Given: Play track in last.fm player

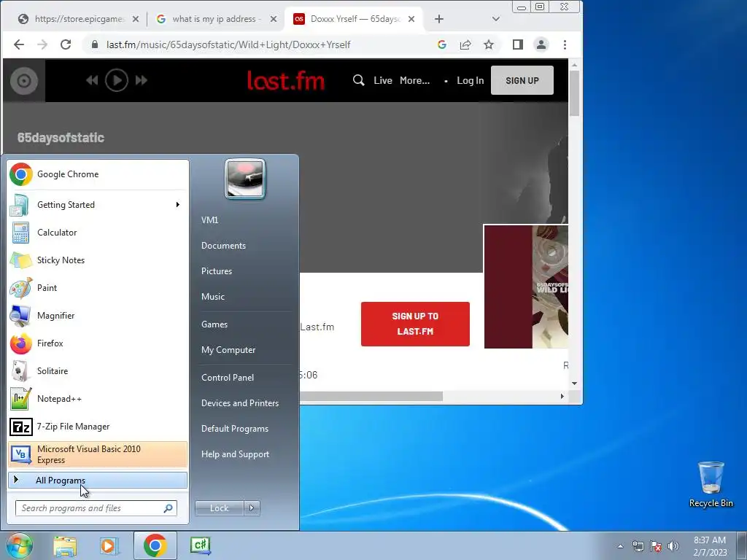Looking at the screenshot, I should pos(117,80).
